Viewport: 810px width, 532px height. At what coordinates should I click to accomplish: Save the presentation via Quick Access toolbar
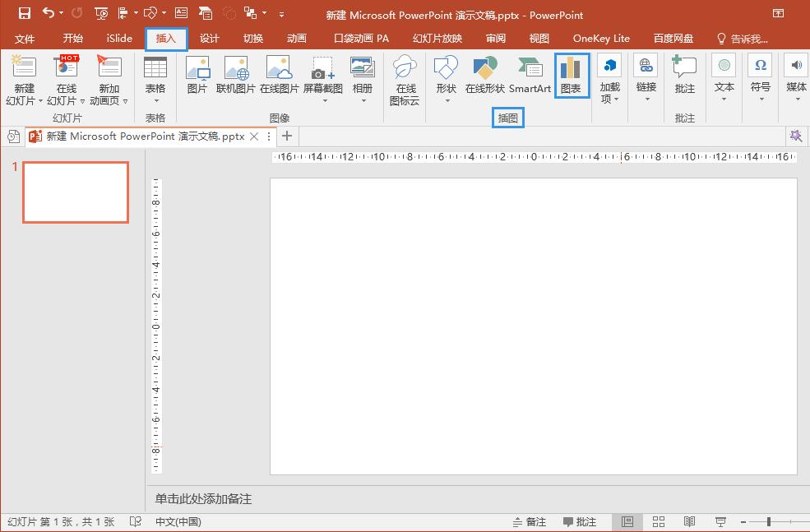pos(23,13)
